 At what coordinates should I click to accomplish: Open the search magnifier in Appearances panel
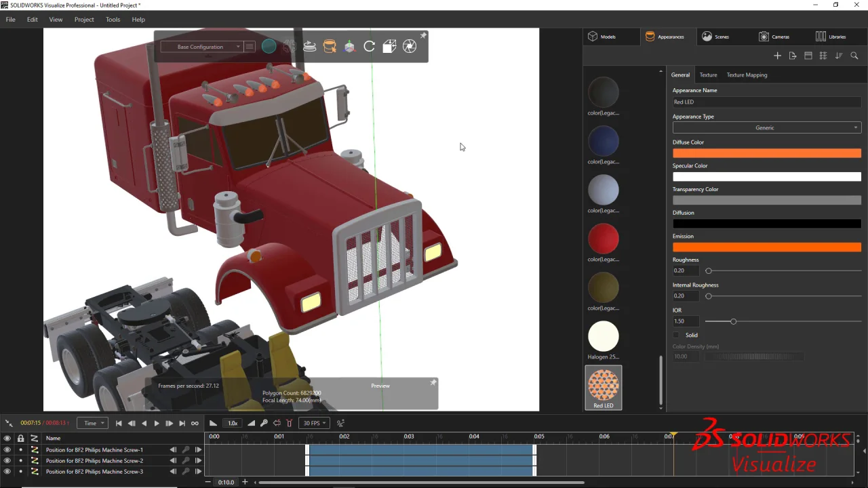click(x=854, y=56)
